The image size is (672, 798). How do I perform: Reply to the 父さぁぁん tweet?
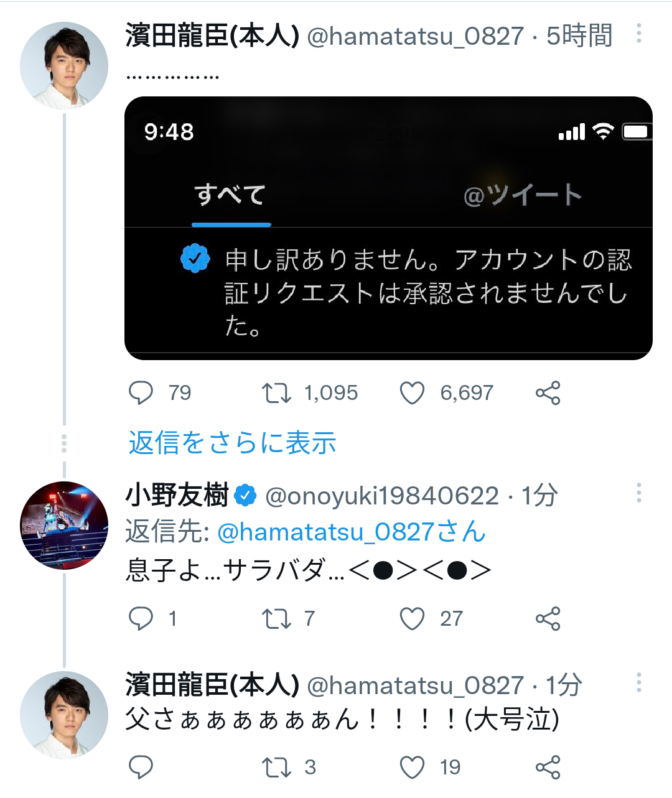tap(141, 768)
